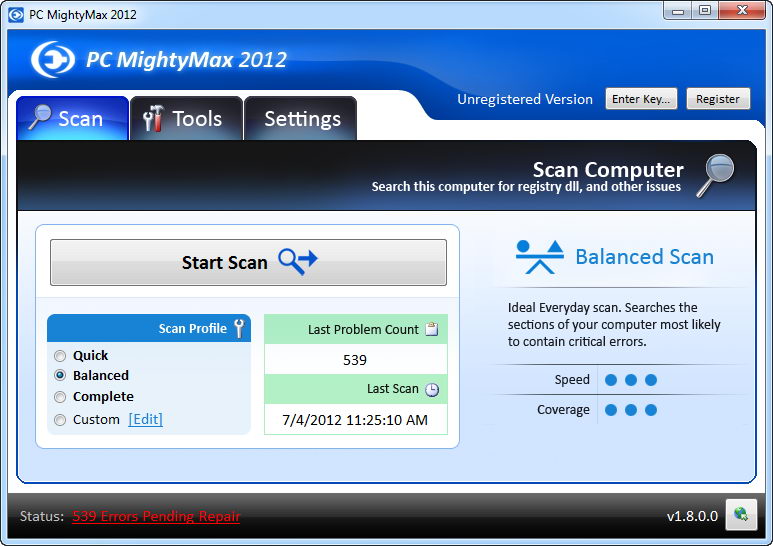Screen dimensions: 773x546
Task: Select the Custom scan profile
Action: (x=60, y=420)
